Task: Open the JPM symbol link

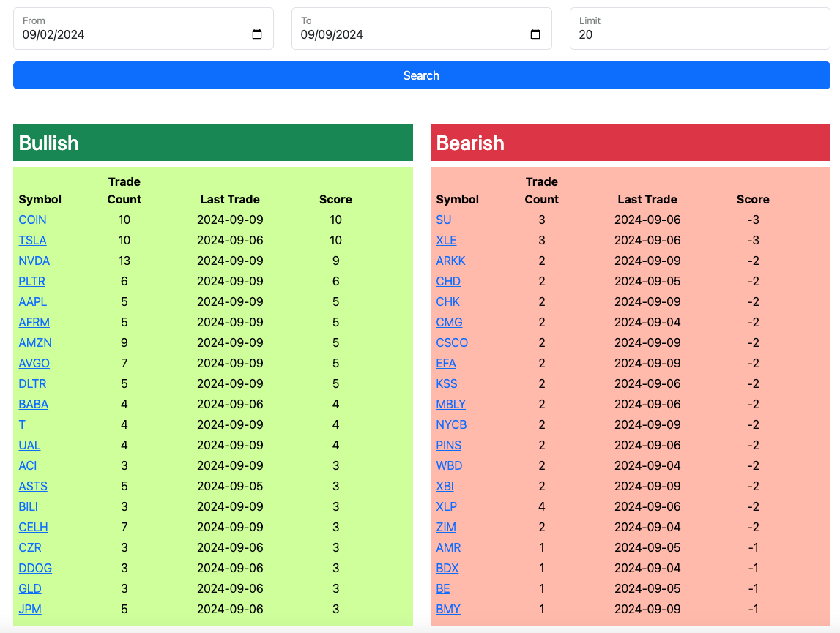Action: point(30,609)
